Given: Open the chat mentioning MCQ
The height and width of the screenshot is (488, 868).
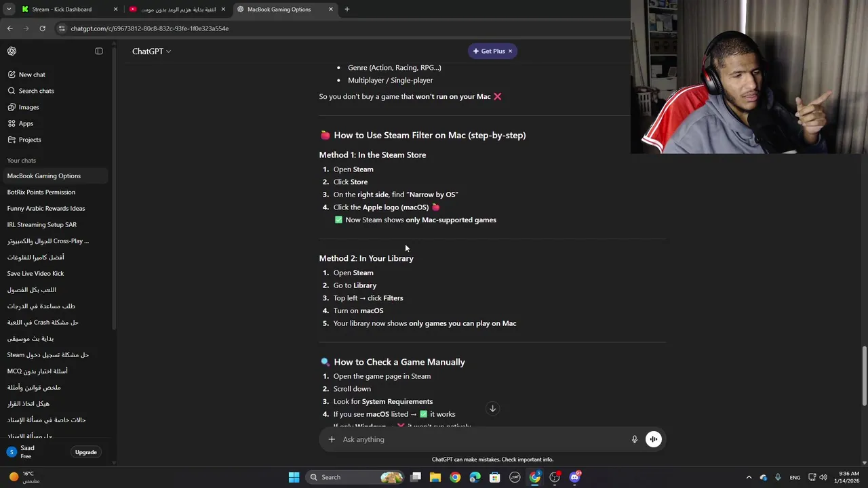Looking at the screenshot, I should (54, 371).
